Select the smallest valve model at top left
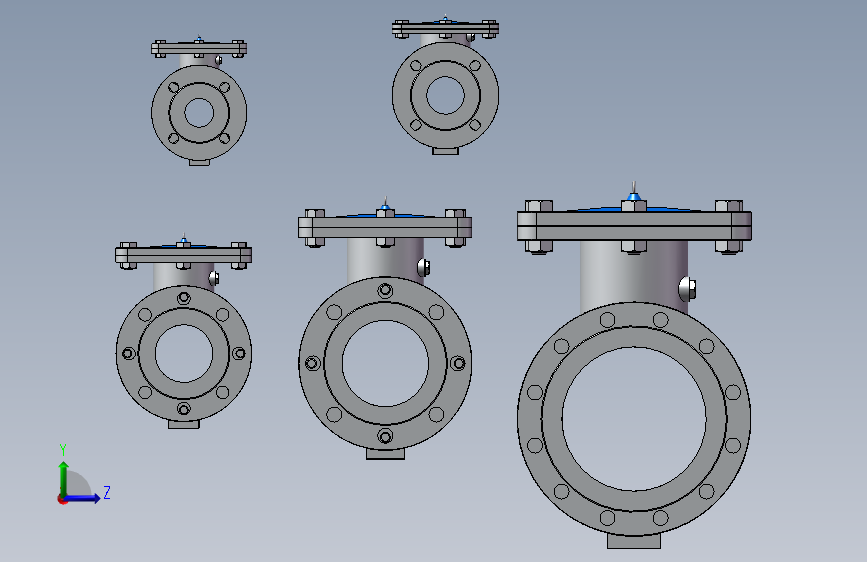The height and width of the screenshot is (562, 867). (x=199, y=102)
